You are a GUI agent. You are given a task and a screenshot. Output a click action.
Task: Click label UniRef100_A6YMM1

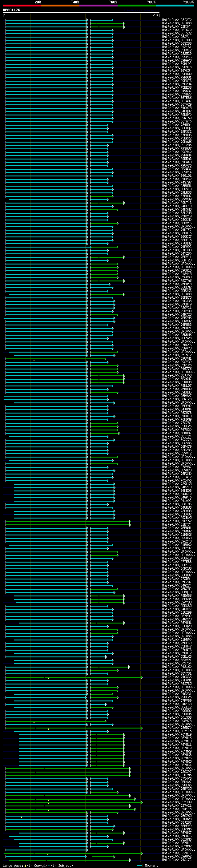point(177,623)
